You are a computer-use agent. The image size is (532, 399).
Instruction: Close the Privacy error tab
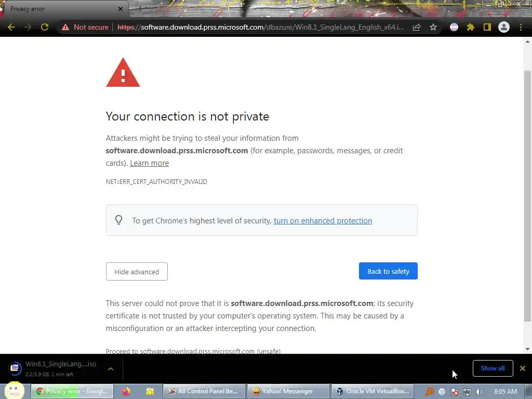pyautogui.click(x=121, y=9)
